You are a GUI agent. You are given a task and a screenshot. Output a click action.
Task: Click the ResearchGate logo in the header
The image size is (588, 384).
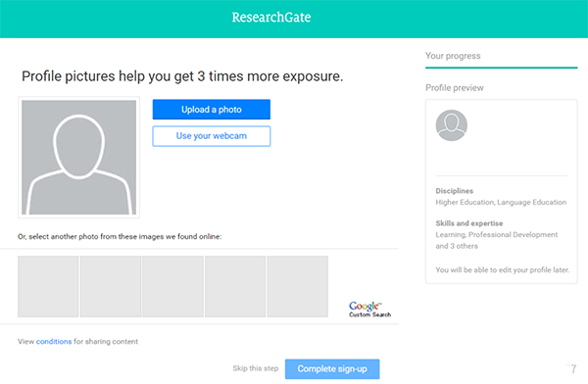(271, 18)
